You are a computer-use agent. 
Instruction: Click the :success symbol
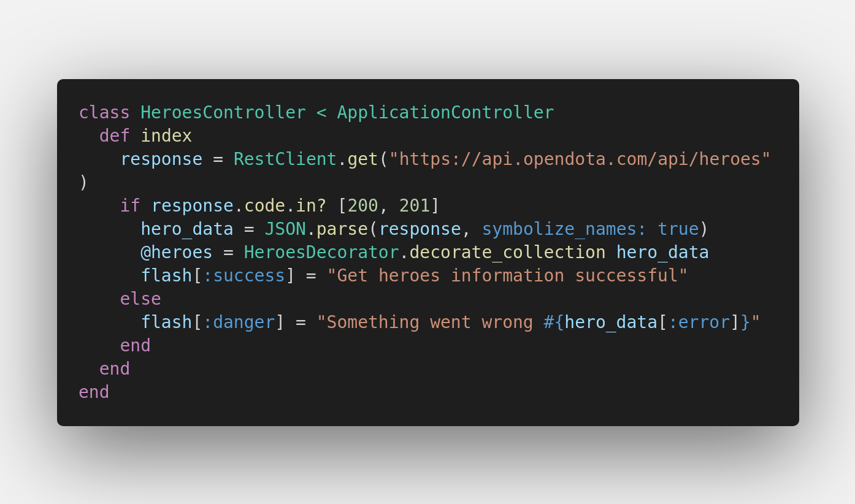[244, 276]
